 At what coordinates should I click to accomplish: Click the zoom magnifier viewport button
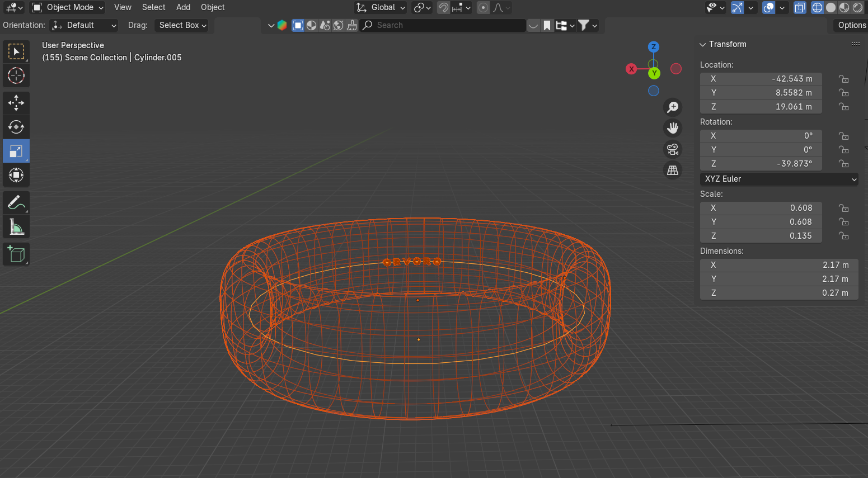click(673, 107)
